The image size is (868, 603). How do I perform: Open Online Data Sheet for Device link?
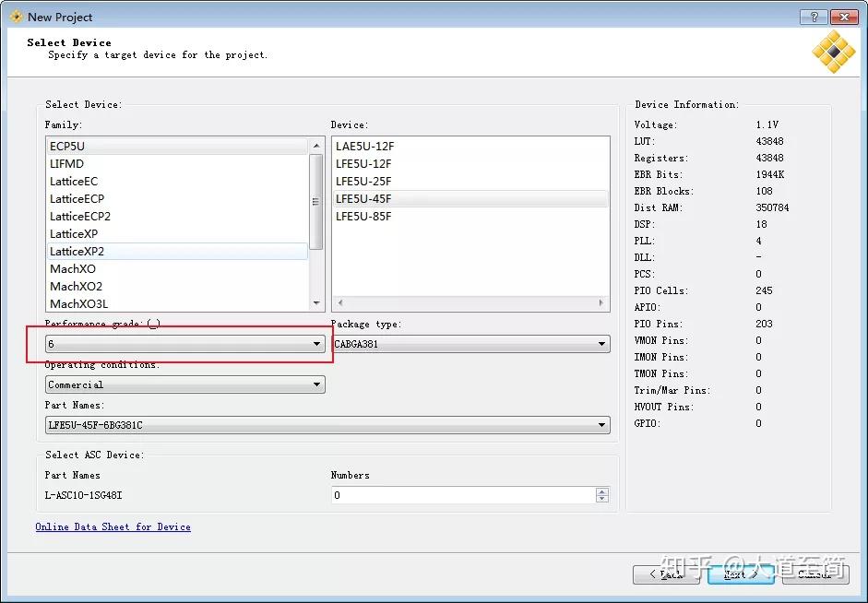click(113, 526)
